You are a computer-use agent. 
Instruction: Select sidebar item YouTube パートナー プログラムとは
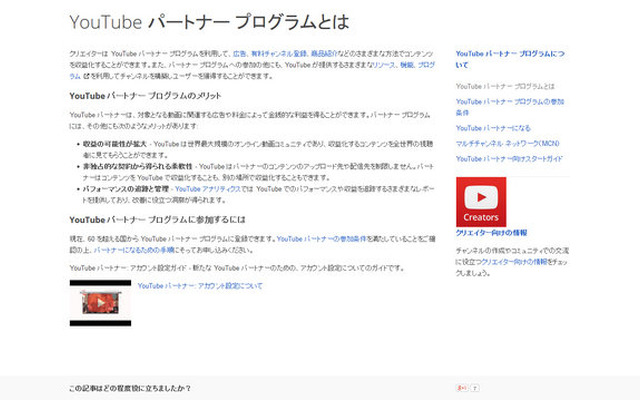[x=505, y=86]
